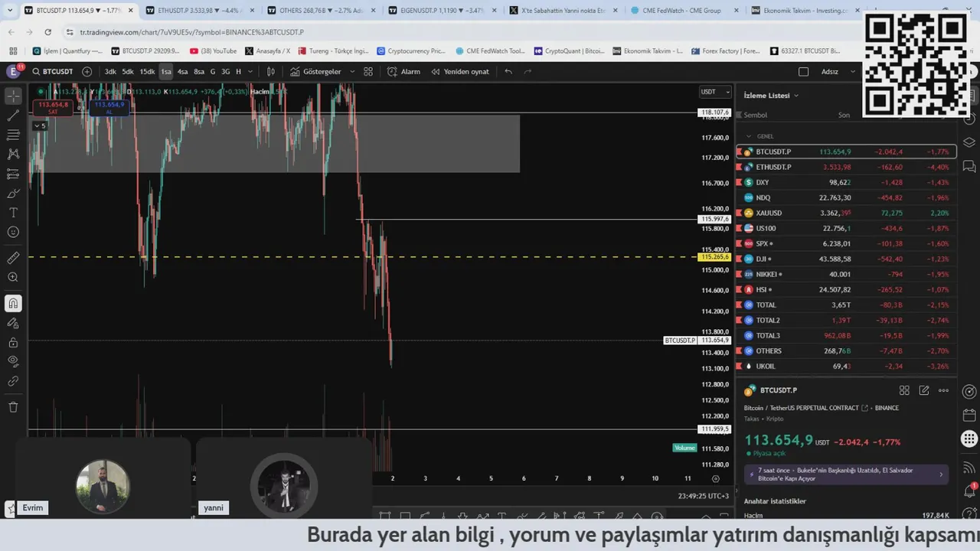The height and width of the screenshot is (551, 980).
Task: Toggle lock all drawings
Action: point(13,342)
